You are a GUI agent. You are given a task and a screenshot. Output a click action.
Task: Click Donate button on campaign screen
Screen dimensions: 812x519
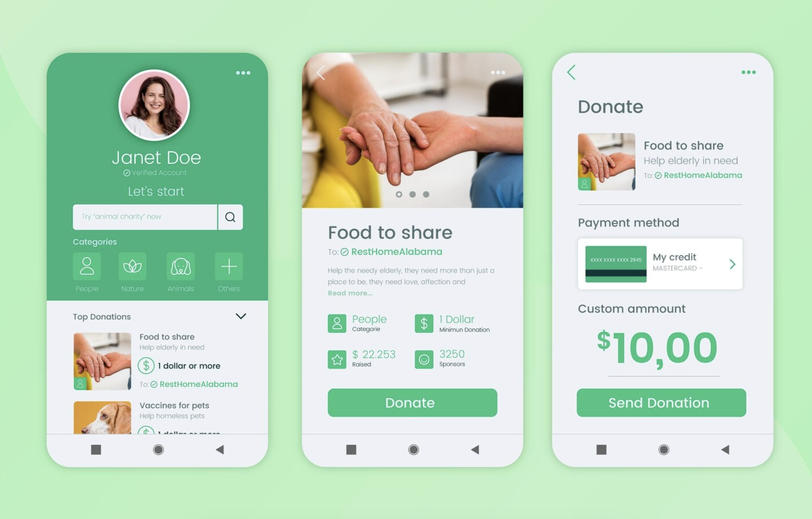[x=406, y=404]
